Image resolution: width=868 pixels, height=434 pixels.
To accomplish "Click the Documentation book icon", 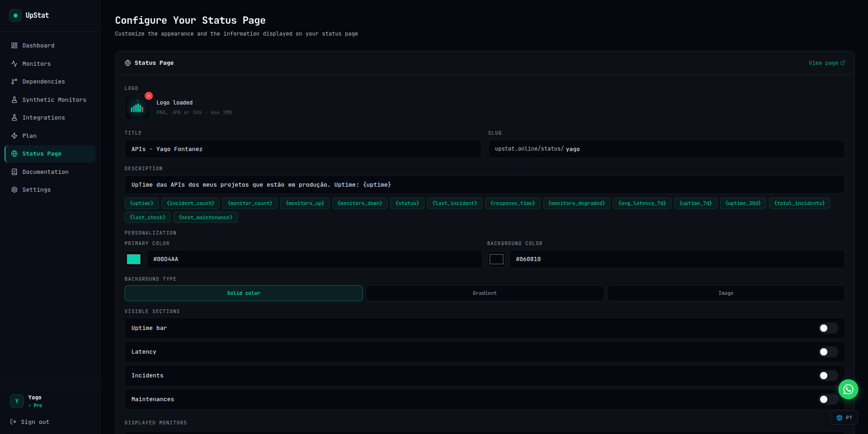I will click(x=14, y=172).
